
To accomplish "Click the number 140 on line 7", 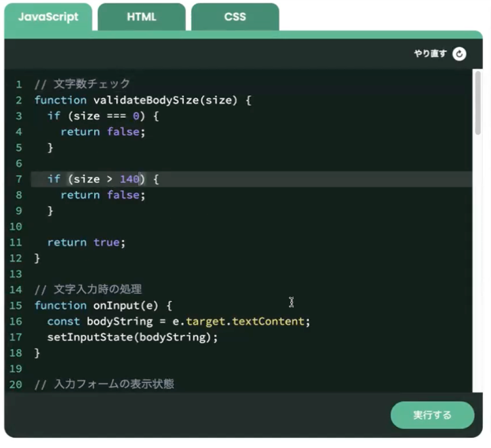I will [x=130, y=179].
